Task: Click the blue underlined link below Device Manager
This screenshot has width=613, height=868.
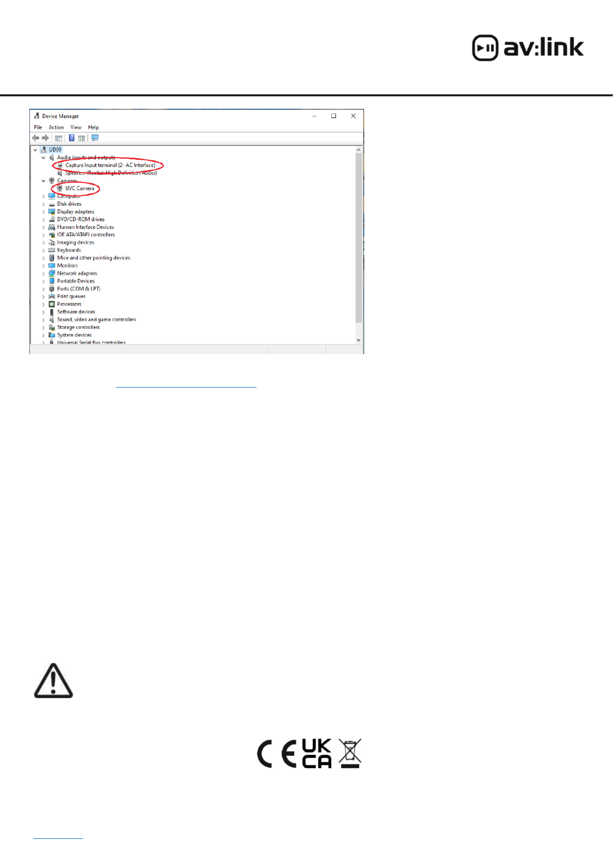Action: (x=186, y=387)
